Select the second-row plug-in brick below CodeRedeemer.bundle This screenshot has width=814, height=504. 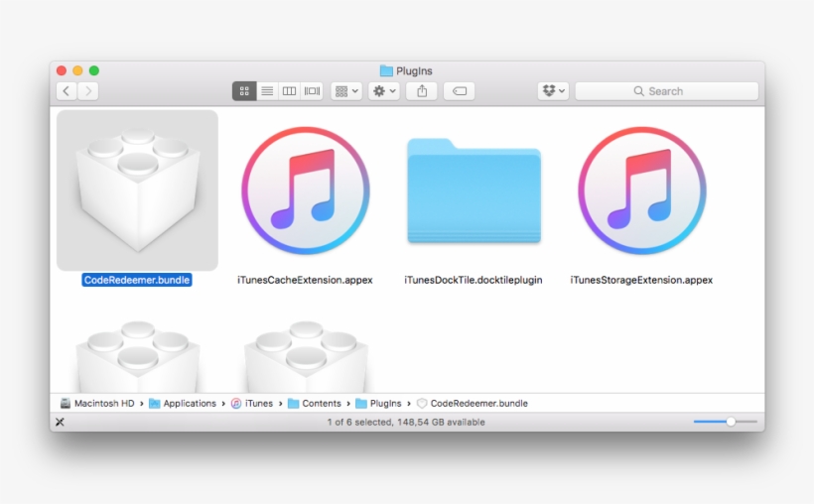(138, 356)
